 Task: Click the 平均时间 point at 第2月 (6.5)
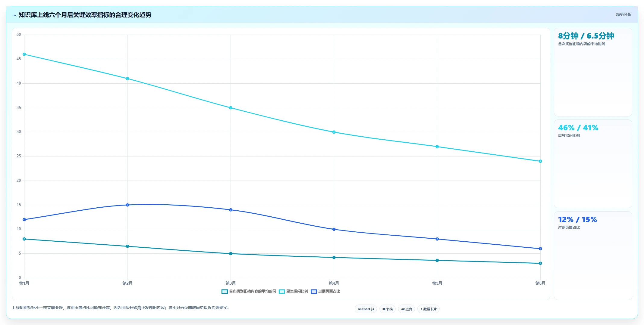click(127, 246)
